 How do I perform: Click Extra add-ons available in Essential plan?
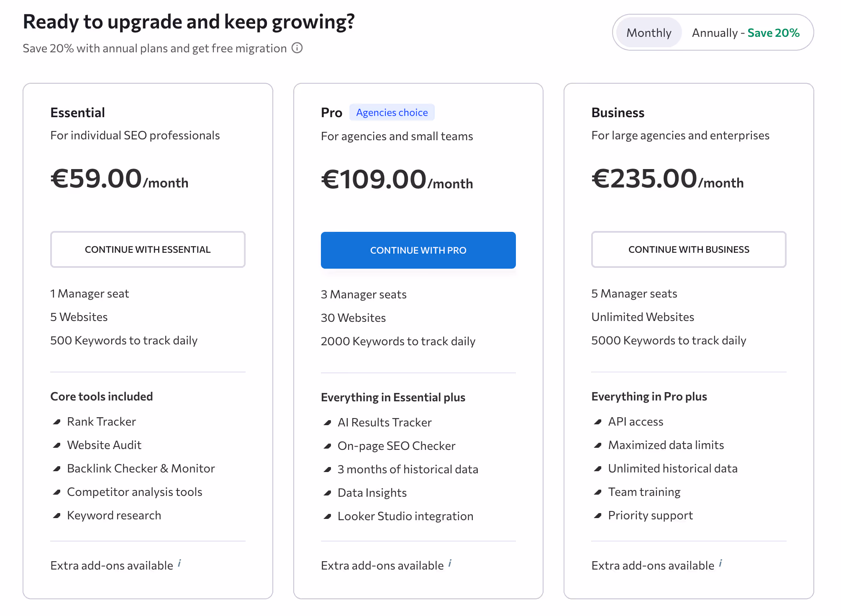pyautogui.click(x=112, y=566)
